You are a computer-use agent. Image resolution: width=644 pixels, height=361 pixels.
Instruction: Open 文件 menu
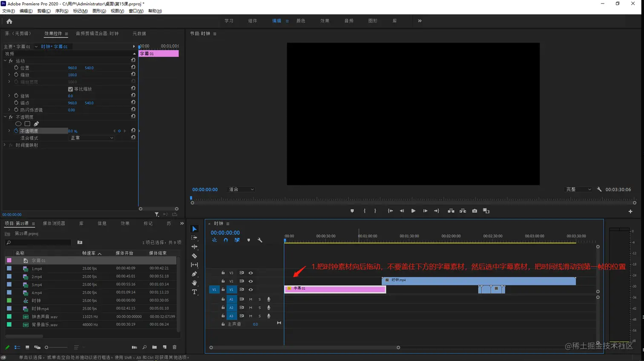[9, 11]
